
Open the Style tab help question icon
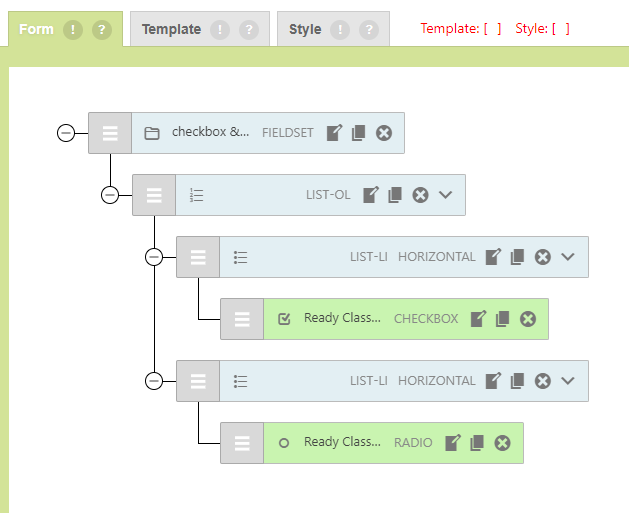[369, 30]
